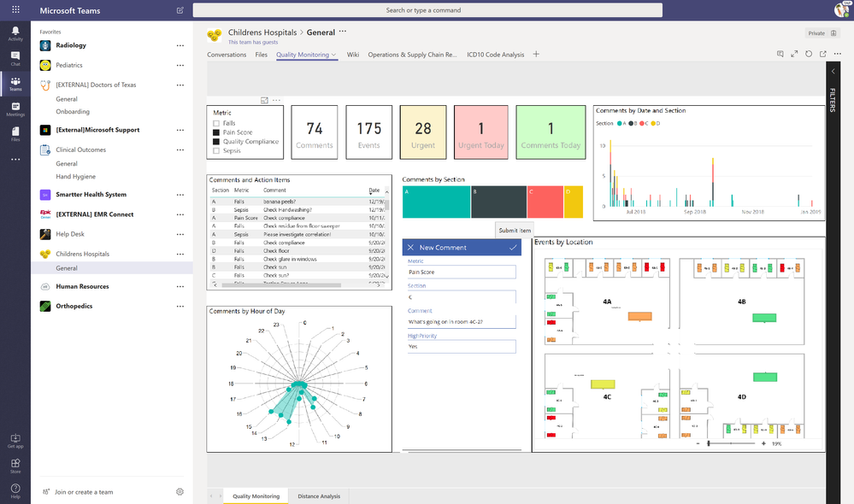
Task: Open Human Resources team more options
Action: pyautogui.click(x=180, y=287)
